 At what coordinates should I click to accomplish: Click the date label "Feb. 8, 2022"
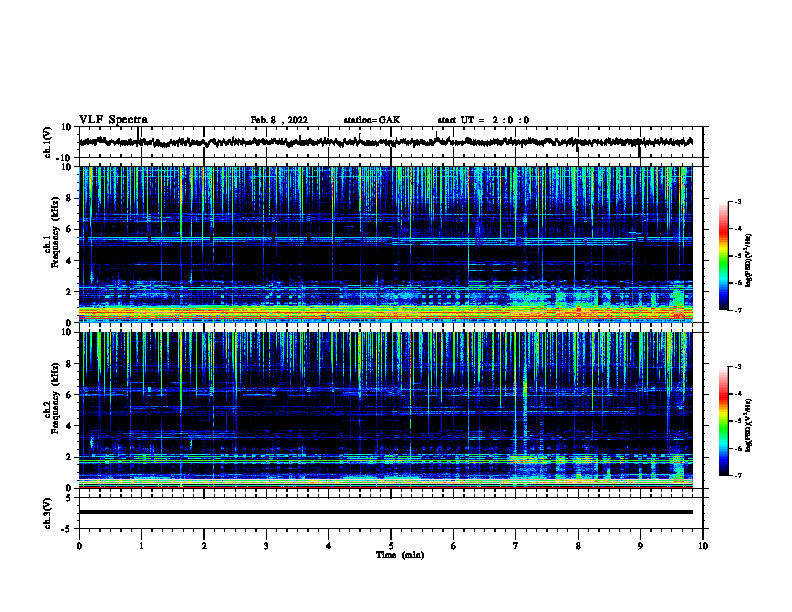[x=279, y=120]
